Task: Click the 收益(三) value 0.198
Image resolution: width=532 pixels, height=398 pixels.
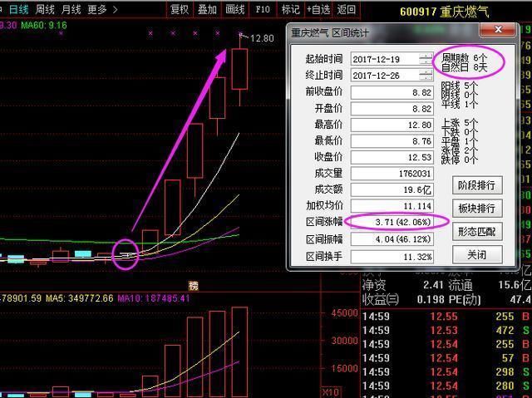Action: (431, 299)
